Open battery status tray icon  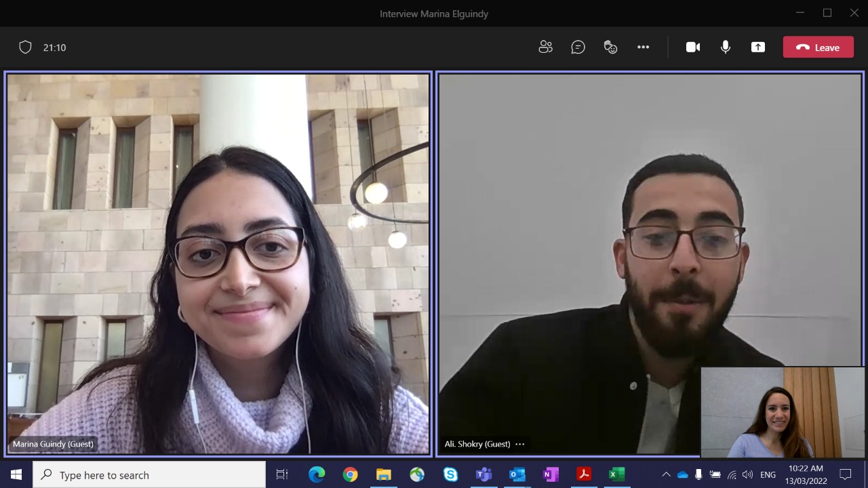coord(715,474)
